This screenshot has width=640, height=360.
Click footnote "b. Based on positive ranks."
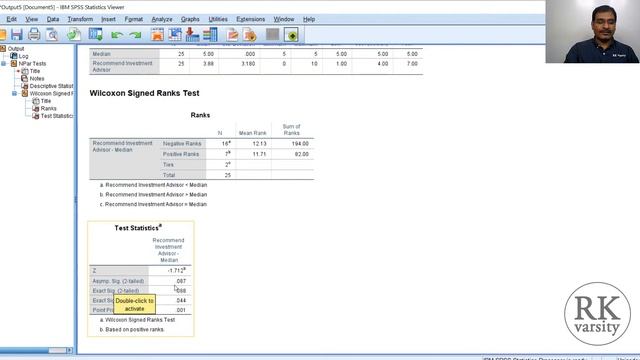(x=132, y=329)
